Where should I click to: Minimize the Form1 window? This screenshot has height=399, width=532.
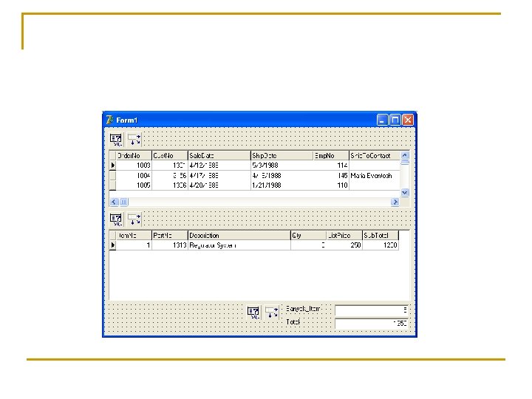click(382, 120)
